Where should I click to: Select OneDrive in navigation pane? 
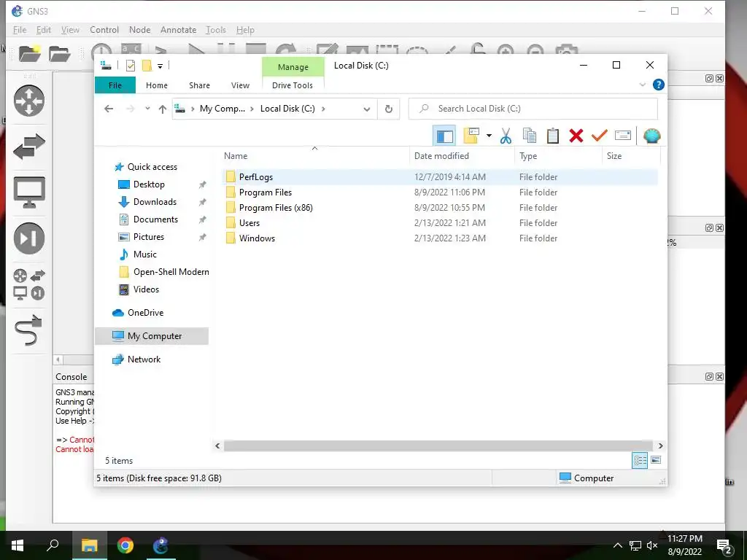(145, 313)
